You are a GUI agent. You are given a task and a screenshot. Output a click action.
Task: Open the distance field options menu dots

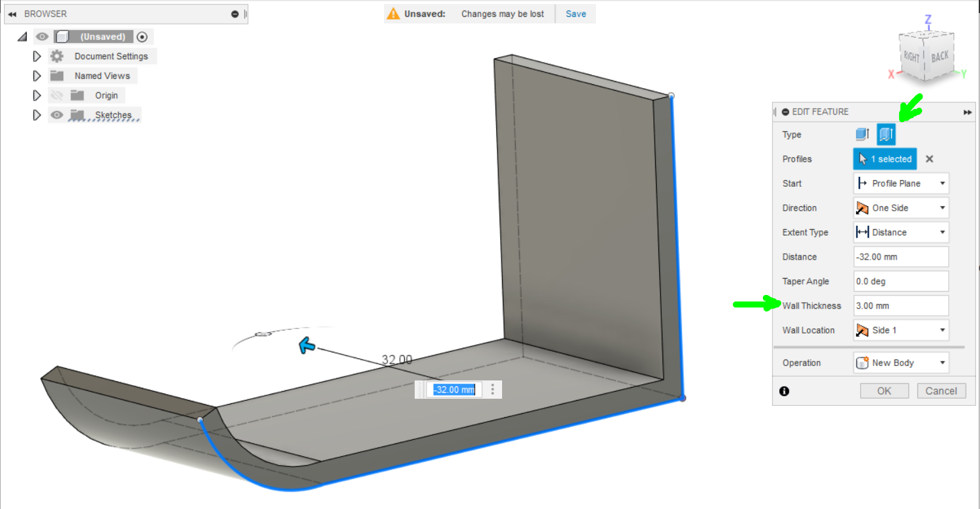pyautogui.click(x=493, y=390)
